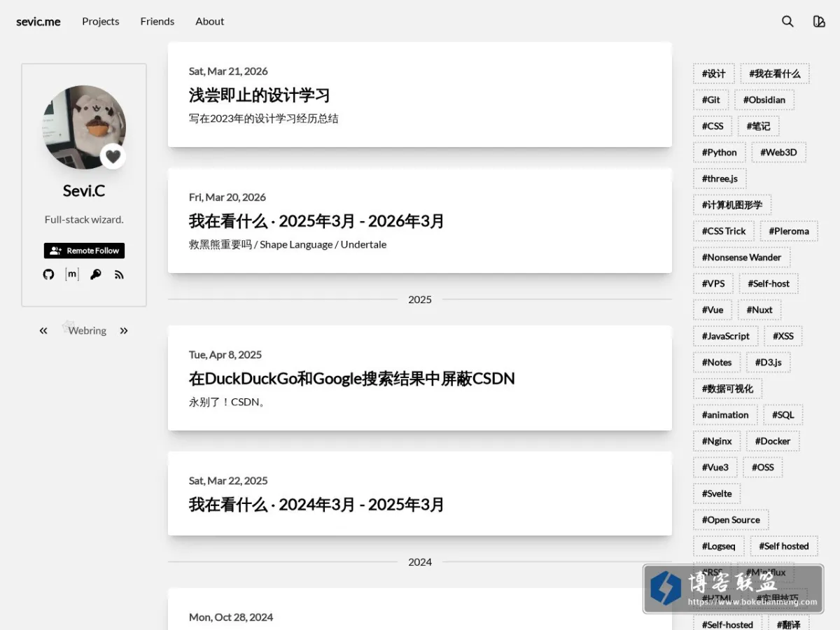The width and height of the screenshot is (840, 630).
Task: Select the #Nginx tag
Action: click(x=717, y=441)
